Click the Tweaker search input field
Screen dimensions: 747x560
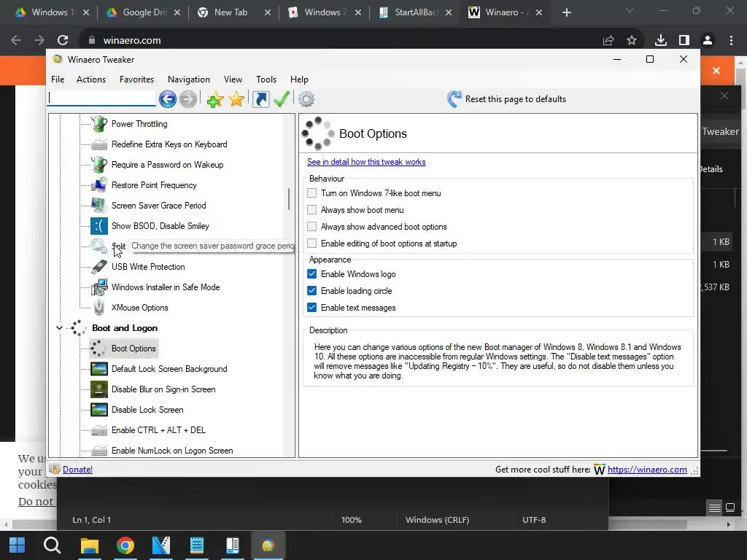coord(101,98)
